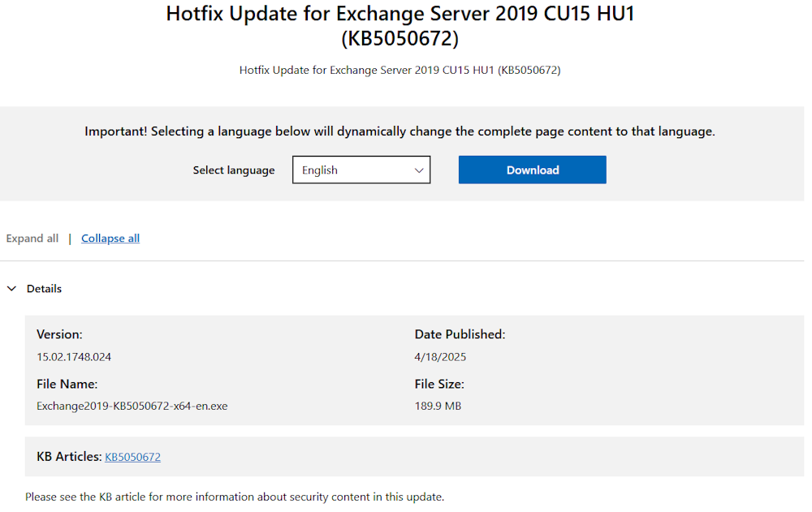
Task: Click version number 15.02.1748.024
Action: [x=74, y=357]
